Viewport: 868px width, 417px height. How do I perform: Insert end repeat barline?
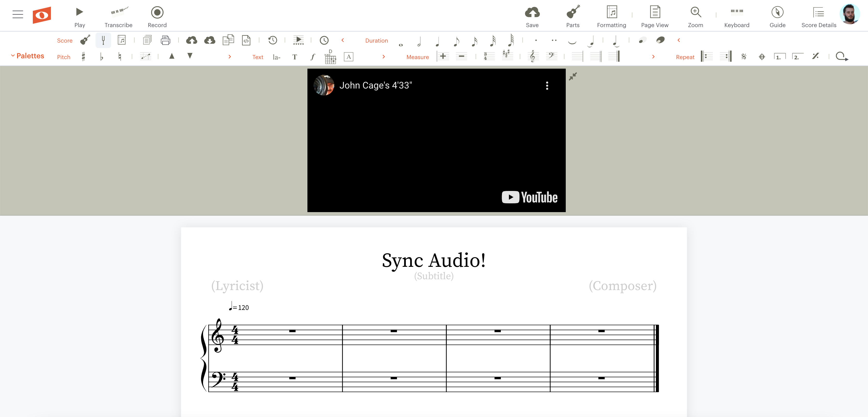(x=725, y=56)
